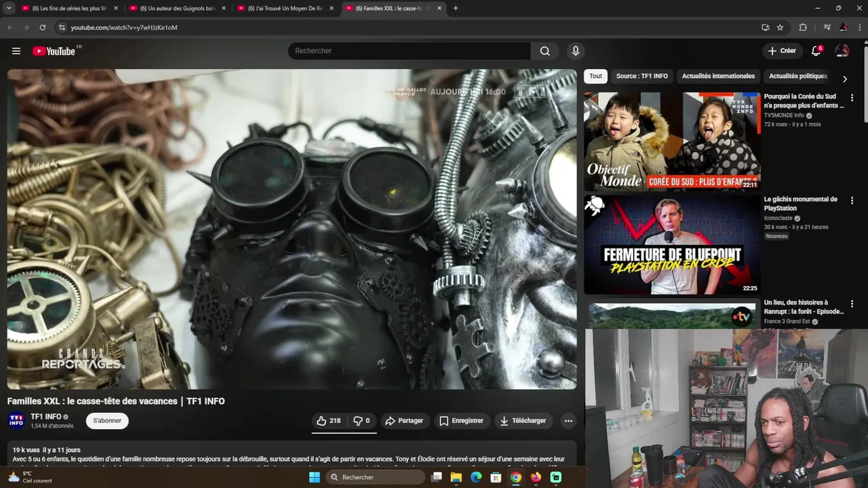Open the Ranrupt forest video thumbnail
Screen dimensions: 868x488
coord(672,314)
